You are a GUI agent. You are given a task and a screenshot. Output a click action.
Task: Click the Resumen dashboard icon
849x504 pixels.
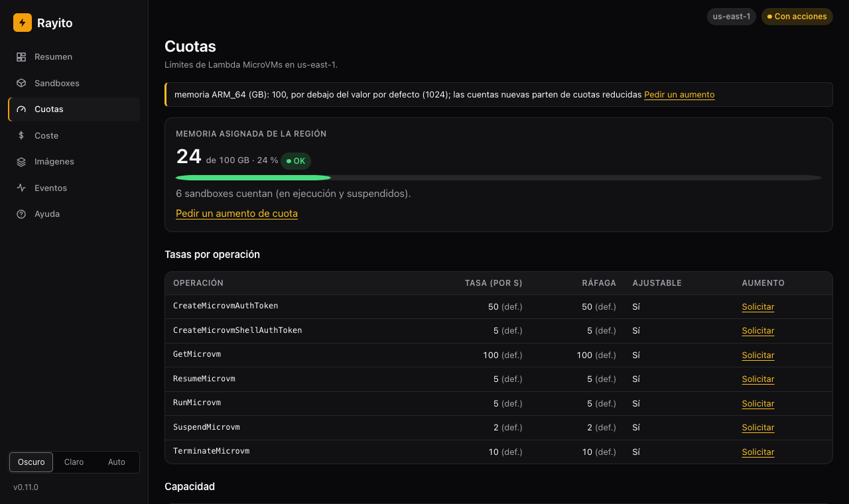tap(21, 57)
